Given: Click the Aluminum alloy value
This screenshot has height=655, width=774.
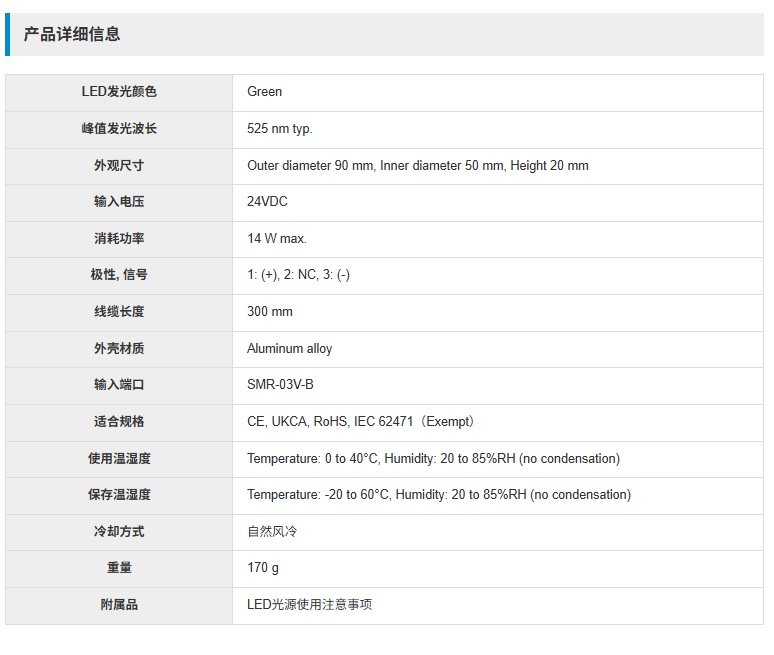Looking at the screenshot, I should pyautogui.click(x=289, y=349).
